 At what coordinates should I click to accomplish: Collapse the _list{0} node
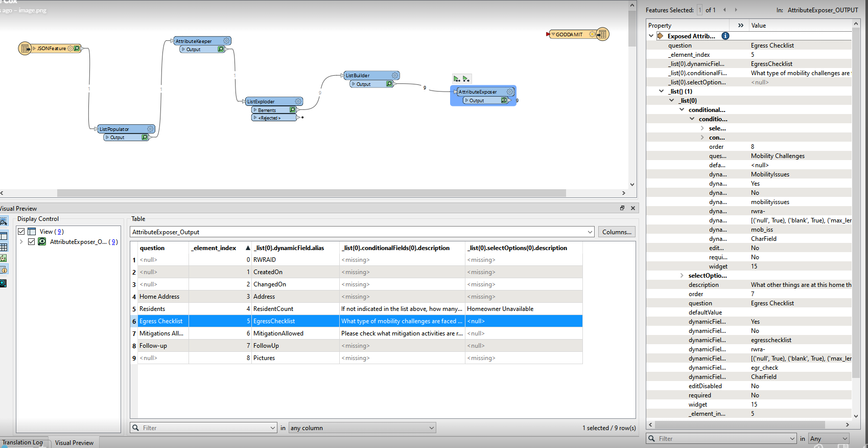click(672, 100)
